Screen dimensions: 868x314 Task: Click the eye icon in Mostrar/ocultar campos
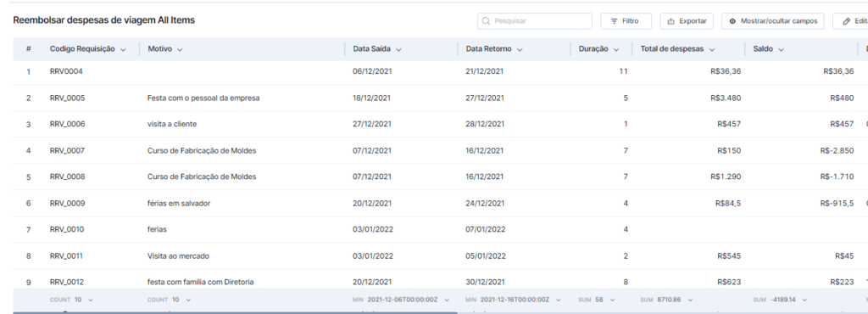[x=732, y=21]
